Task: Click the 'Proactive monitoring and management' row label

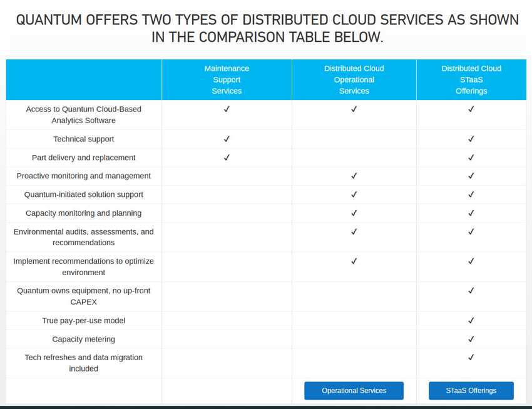Action: (83, 176)
